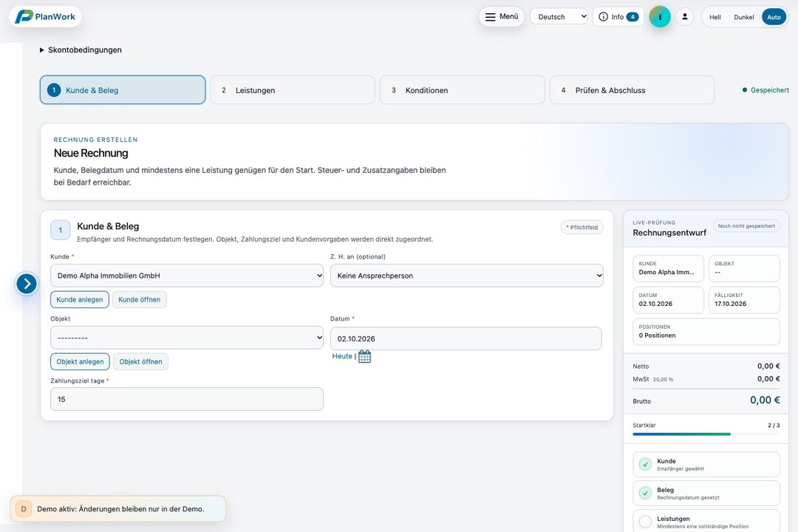Click the Zahlungsziel tage input field
The image size is (798, 532).
click(187, 399)
